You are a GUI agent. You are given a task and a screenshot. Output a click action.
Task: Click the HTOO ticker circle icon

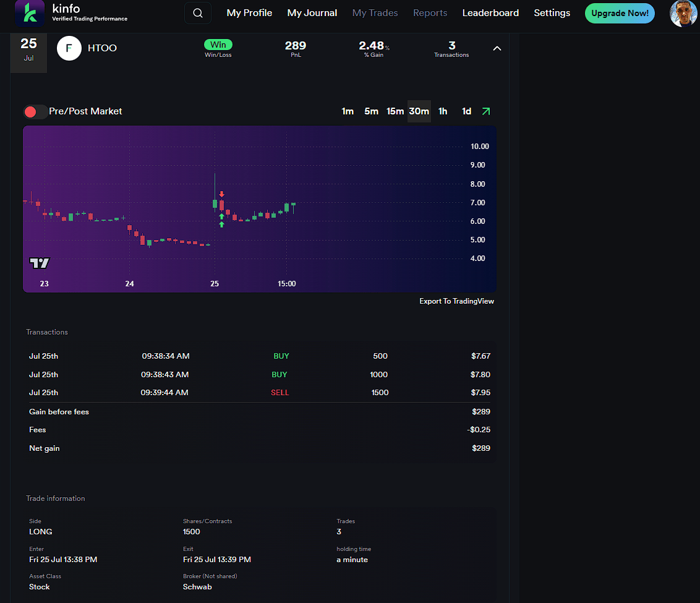click(x=69, y=48)
